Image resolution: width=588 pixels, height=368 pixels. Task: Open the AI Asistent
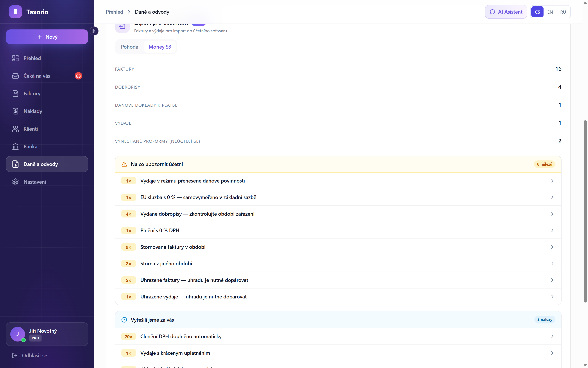(x=506, y=12)
